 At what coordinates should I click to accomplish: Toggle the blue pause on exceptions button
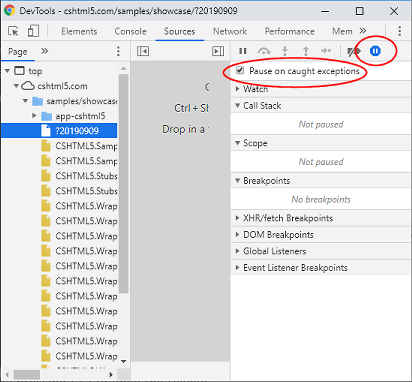coord(375,51)
